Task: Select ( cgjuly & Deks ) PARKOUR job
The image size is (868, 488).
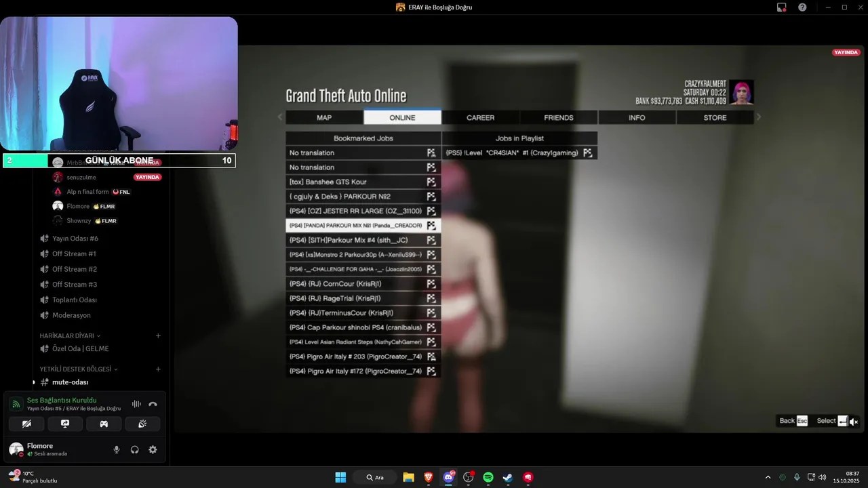Action: pyautogui.click(x=363, y=197)
